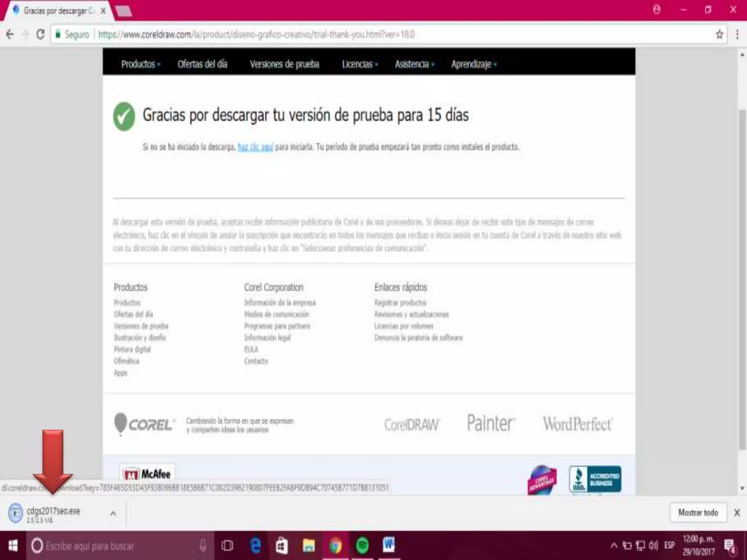Expand the Productos dropdown menu
This screenshot has height=560, width=747.
[x=140, y=64]
